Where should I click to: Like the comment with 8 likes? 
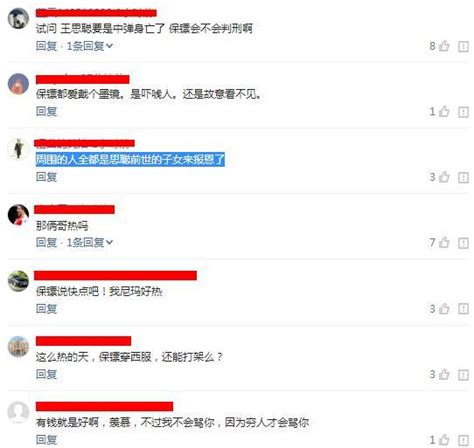click(x=444, y=46)
